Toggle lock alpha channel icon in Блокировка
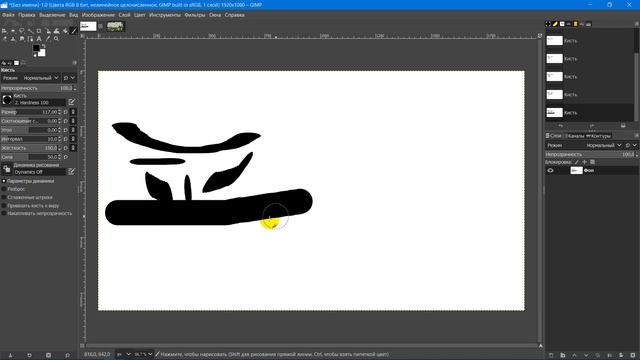Viewport: 640px width, 360px height. pos(592,162)
